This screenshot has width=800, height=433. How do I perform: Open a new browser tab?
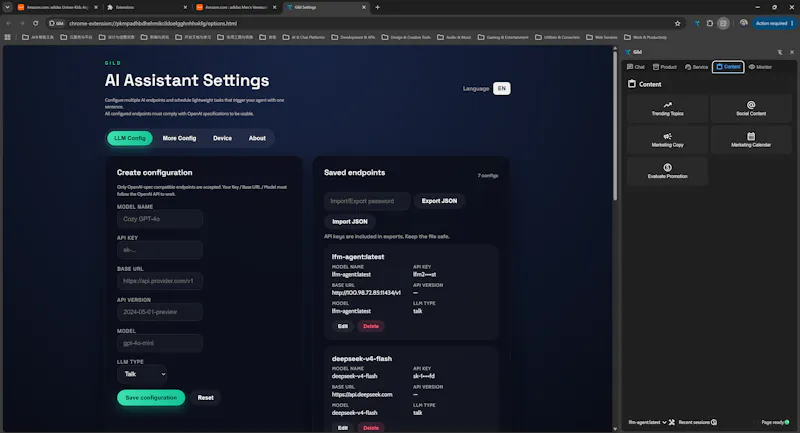[x=378, y=7]
